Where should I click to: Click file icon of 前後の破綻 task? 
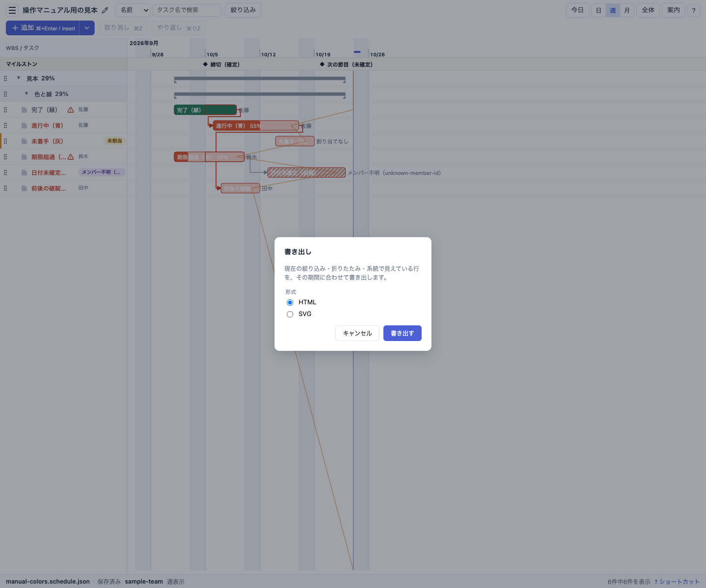(x=24, y=188)
